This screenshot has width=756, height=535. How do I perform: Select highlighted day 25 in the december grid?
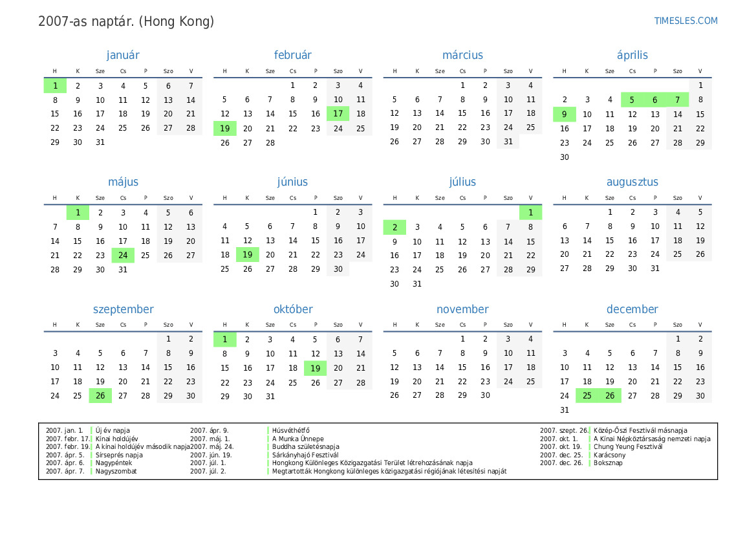tap(587, 395)
